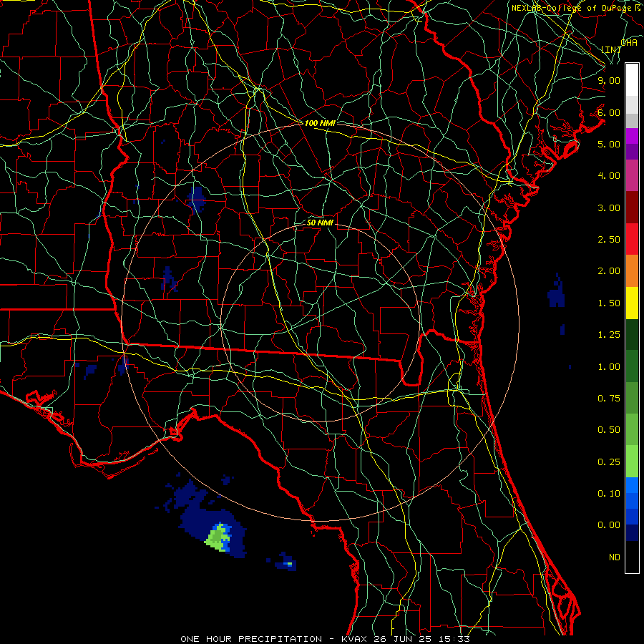
Task: Click the '100 NMI' range ring label
Action: [320, 123]
